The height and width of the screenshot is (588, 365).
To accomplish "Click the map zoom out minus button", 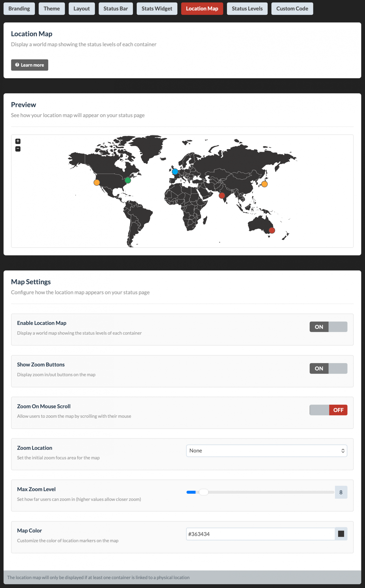I will pyautogui.click(x=18, y=149).
